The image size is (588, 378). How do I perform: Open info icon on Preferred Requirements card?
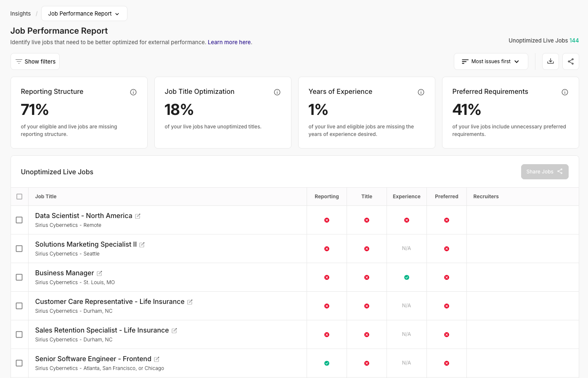pyautogui.click(x=565, y=92)
